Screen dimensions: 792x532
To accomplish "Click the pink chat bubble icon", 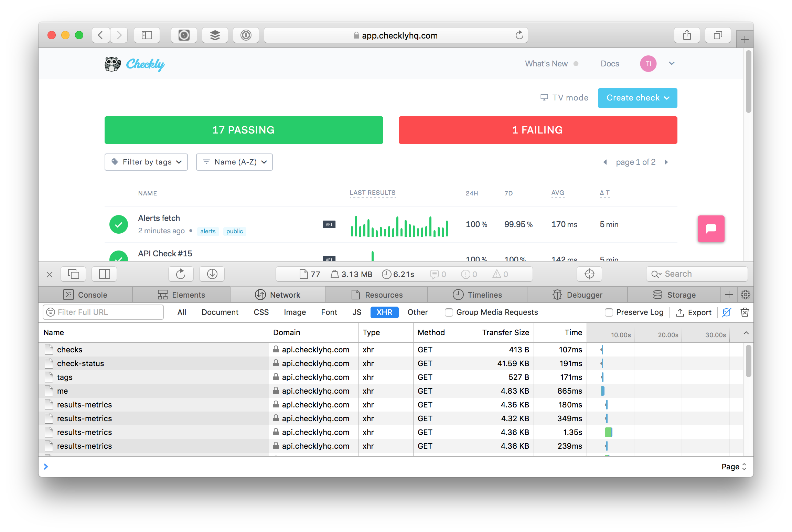I will pos(711,229).
